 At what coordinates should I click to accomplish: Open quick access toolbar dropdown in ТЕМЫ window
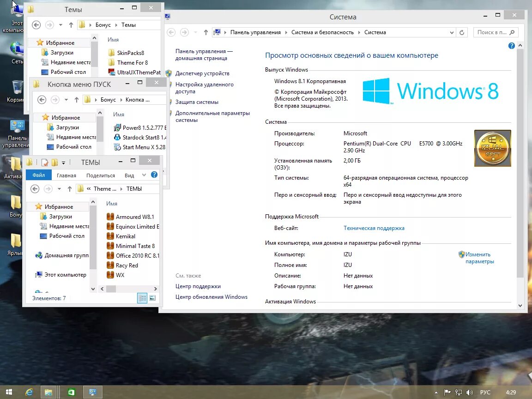63,163
